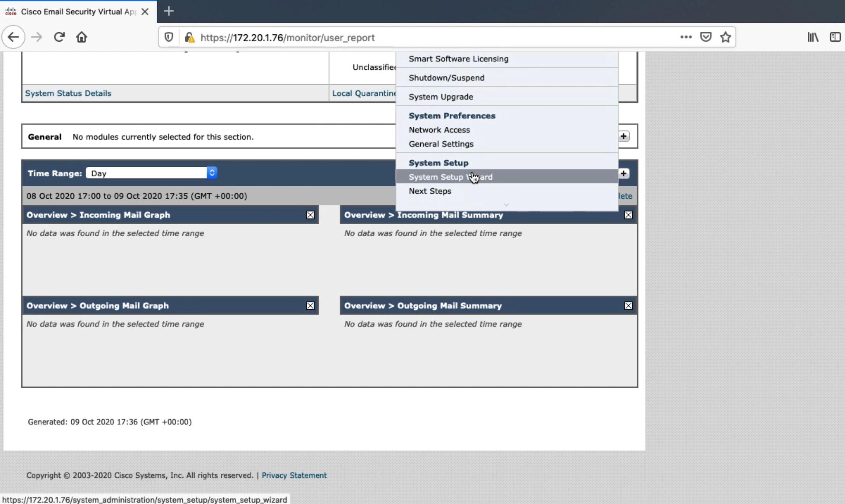Click the Cisco favicon on the tab
845x504 pixels.
(x=11, y=12)
